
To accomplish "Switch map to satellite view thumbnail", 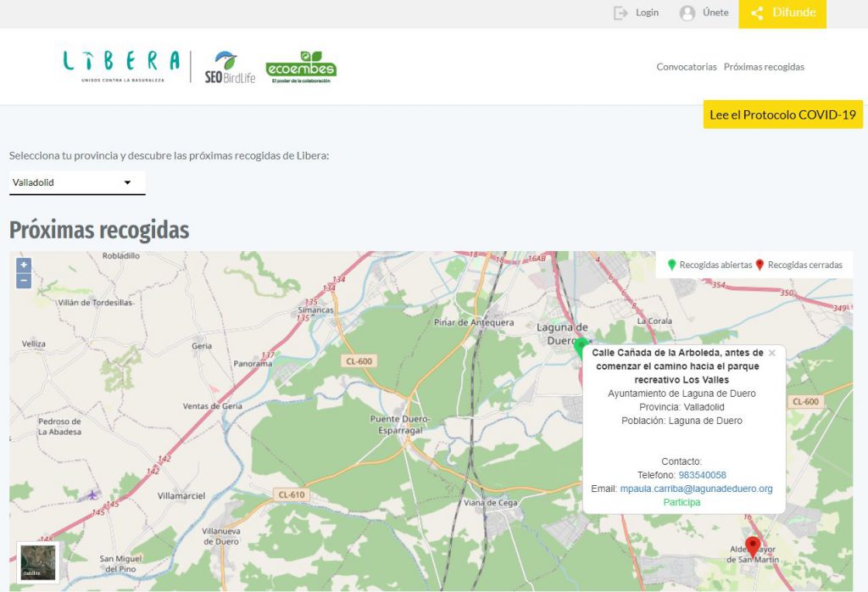I will (38, 562).
